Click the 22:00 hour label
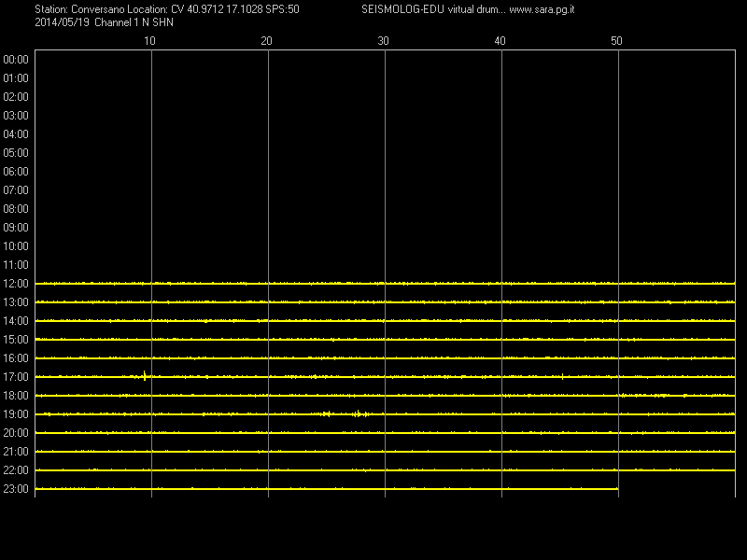The height and width of the screenshot is (560, 747). pos(16,470)
